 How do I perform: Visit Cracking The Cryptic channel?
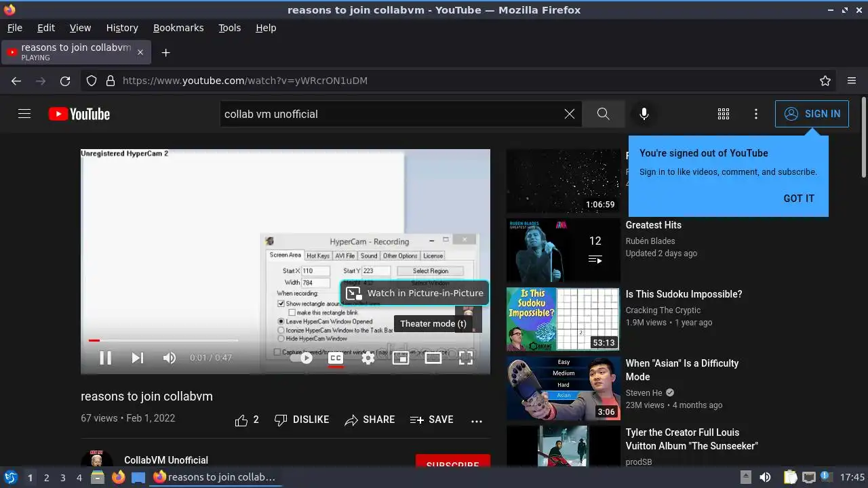(663, 310)
